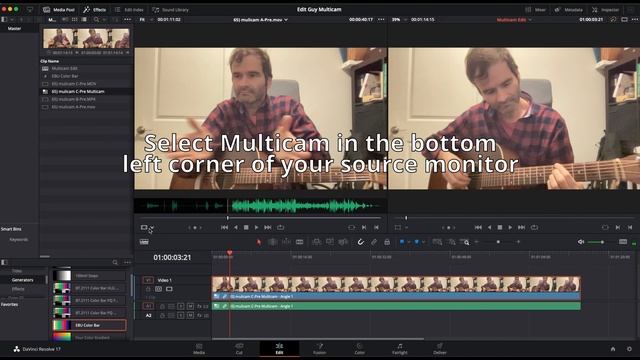Switch to the Color page
This screenshot has height=360, width=640.
[x=360, y=349]
